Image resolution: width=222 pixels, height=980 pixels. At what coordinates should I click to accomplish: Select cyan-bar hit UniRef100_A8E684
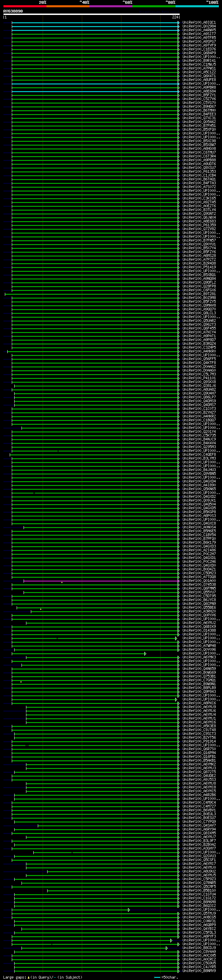199,91
